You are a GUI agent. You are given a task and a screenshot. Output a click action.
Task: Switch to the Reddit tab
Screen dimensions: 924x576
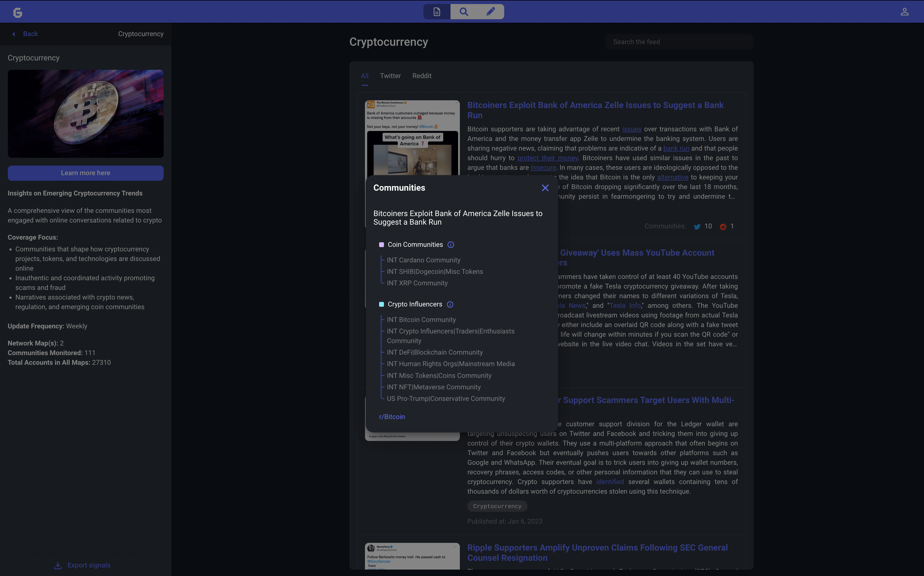point(422,76)
